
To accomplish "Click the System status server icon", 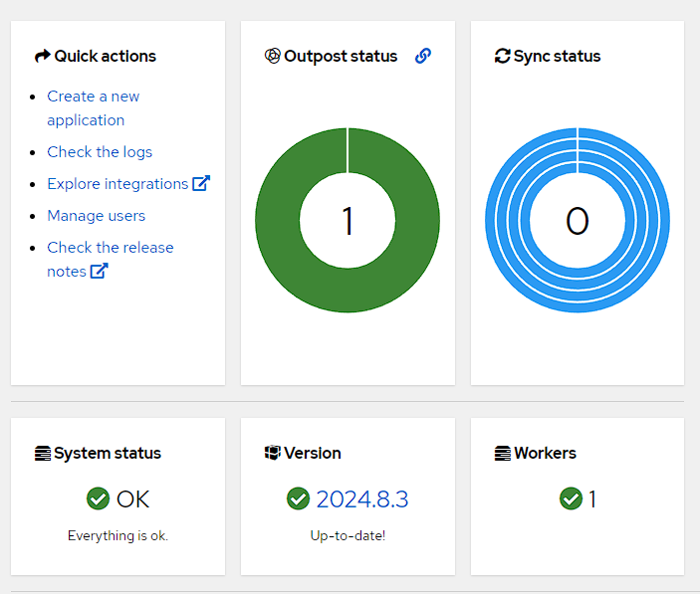I will 42,454.
